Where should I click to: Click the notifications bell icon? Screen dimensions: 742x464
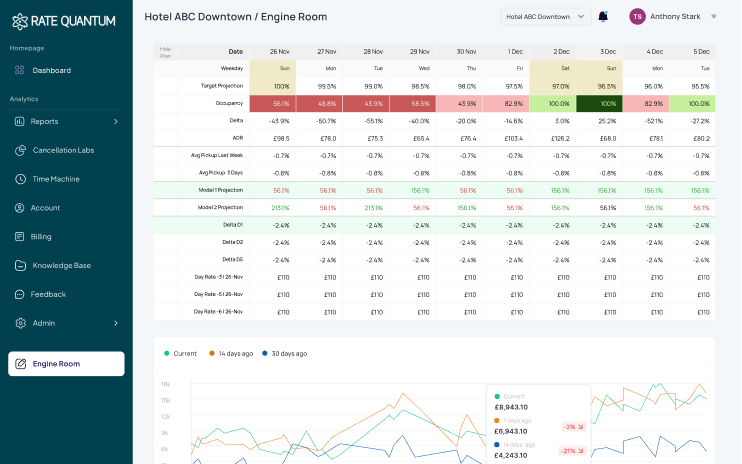coord(603,16)
